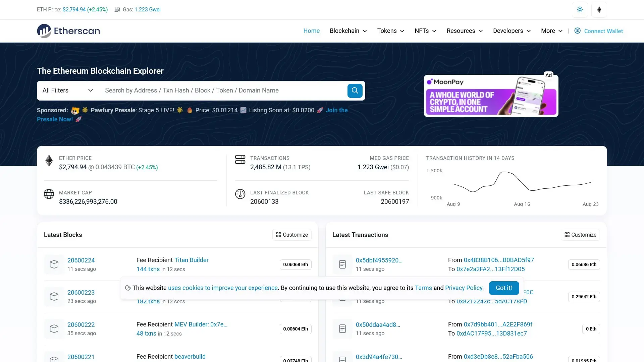Click the 0.06068 Eth reward badge
Image resolution: width=644 pixels, height=362 pixels.
click(296, 264)
